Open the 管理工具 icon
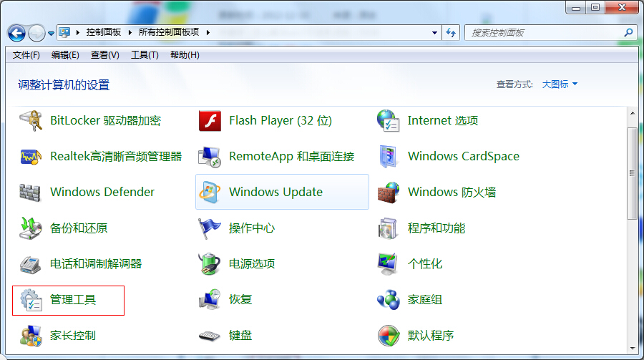Viewport: 644px width, 360px height. point(31,300)
